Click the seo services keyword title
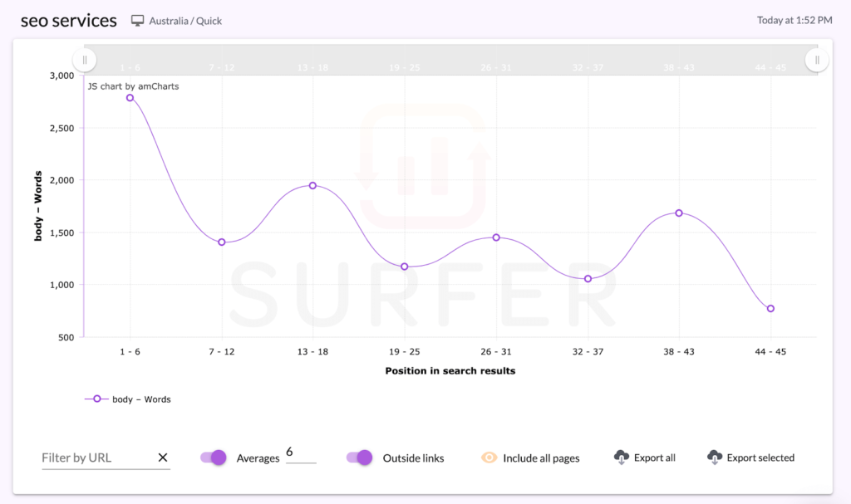Image resolution: width=851 pixels, height=504 pixels. [x=69, y=21]
